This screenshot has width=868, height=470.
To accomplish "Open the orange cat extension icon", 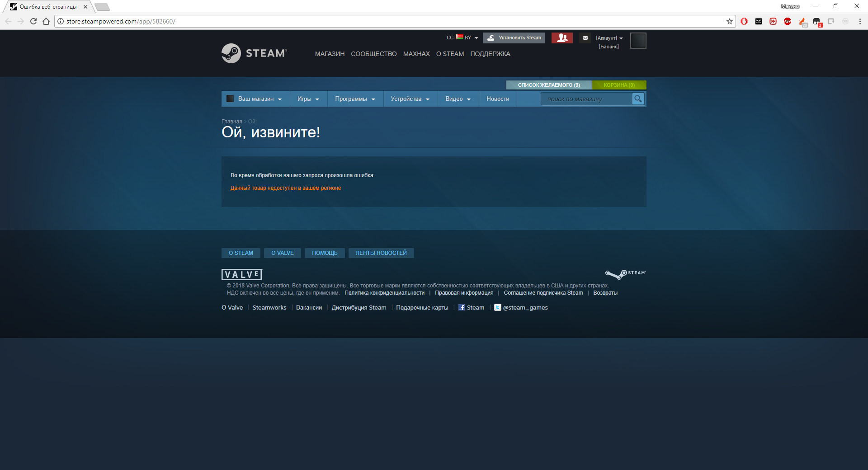I will [x=802, y=22].
